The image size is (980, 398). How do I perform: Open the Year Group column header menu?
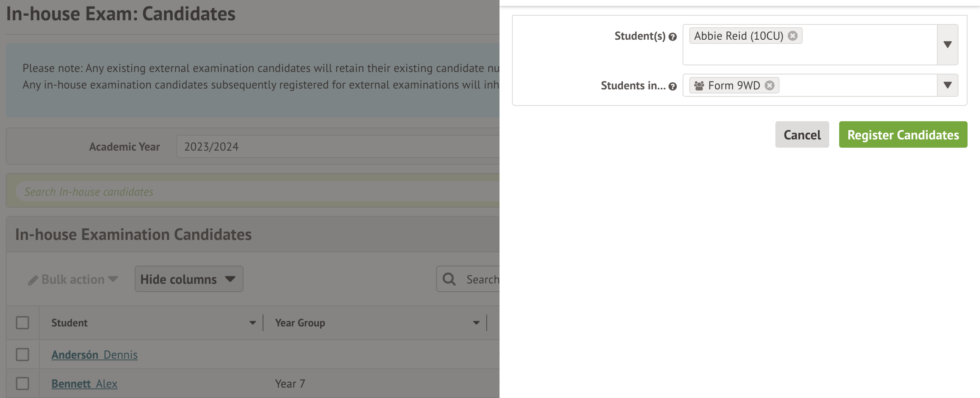476,323
